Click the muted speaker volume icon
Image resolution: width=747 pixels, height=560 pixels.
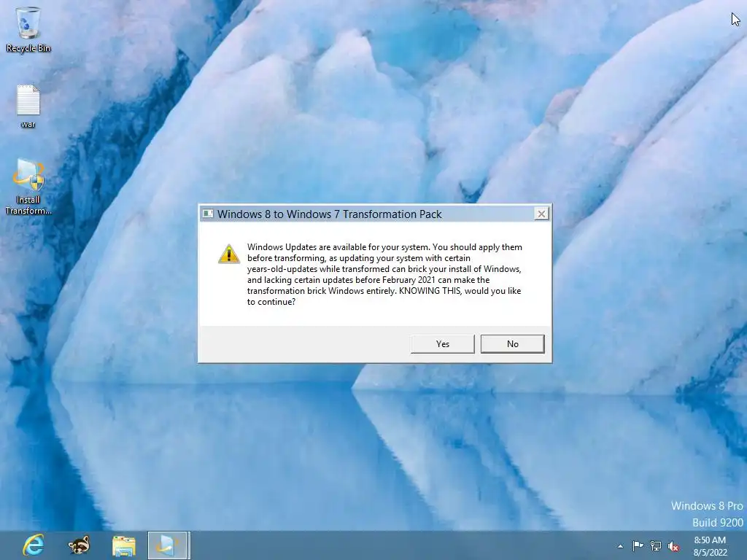pyautogui.click(x=673, y=546)
